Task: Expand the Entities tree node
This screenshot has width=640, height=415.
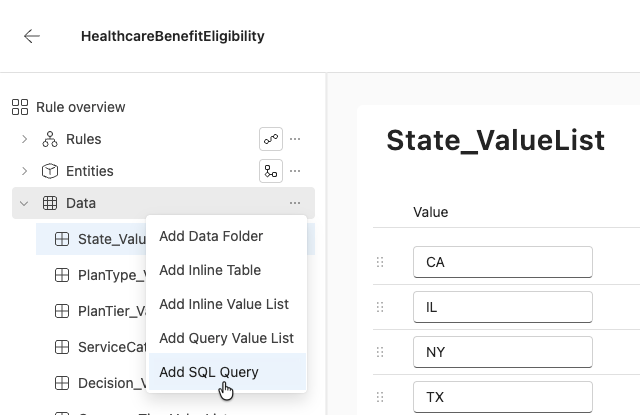Action: click(24, 171)
